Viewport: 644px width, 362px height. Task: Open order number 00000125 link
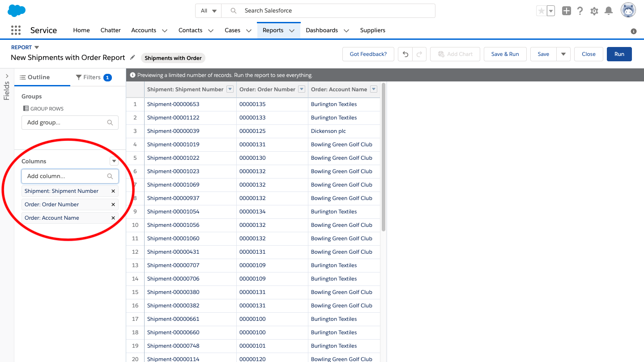(x=252, y=131)
